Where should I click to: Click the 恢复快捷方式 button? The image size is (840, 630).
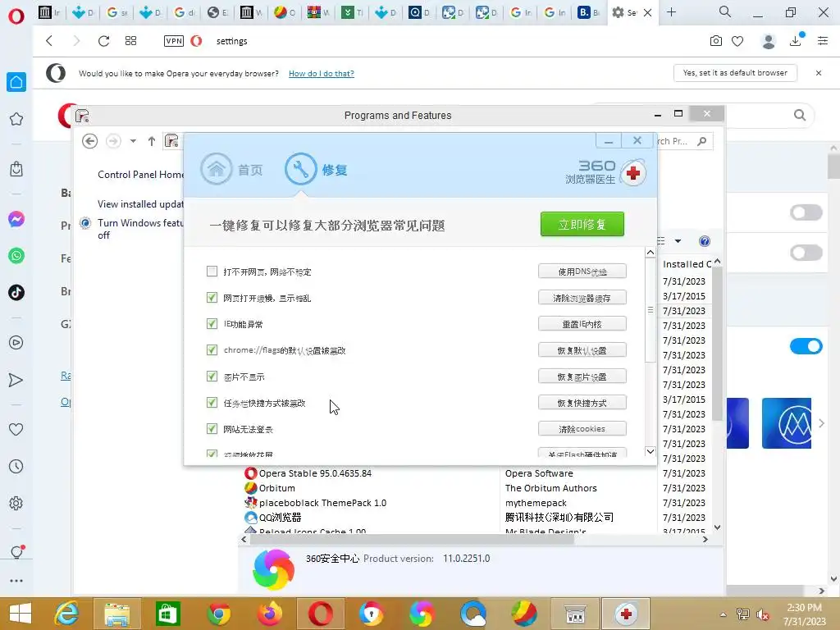click(x=582, y=402)
